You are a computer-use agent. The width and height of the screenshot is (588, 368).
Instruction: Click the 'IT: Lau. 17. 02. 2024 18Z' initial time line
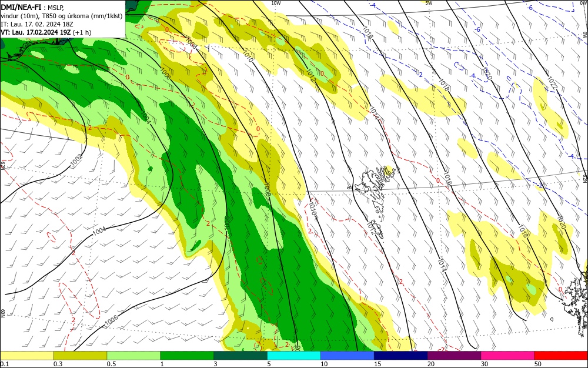point(37,24)
